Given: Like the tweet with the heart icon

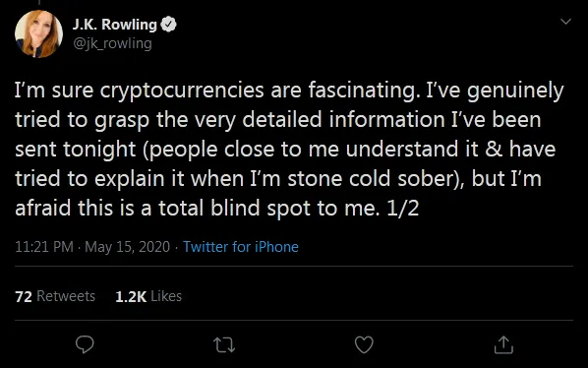Looking at the screenshot, I should (364, 344).
